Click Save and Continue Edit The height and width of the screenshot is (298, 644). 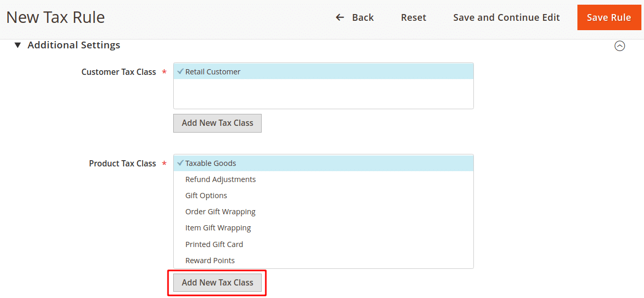[506, 18]
